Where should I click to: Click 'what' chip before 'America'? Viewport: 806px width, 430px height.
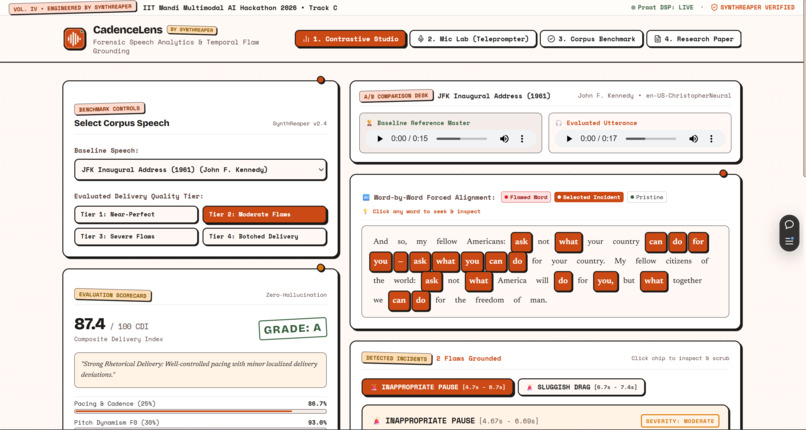click(x=479, y=281)
